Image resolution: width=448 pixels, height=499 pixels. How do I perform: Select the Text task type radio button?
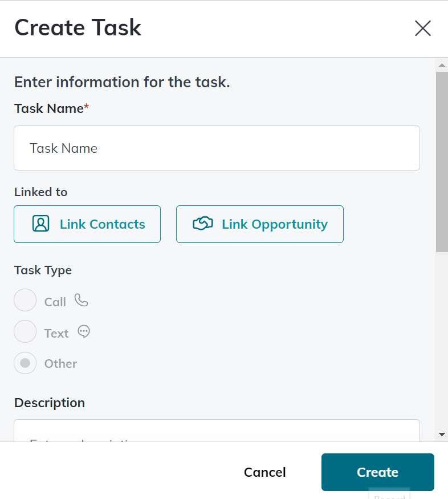(x=25, y=331)
